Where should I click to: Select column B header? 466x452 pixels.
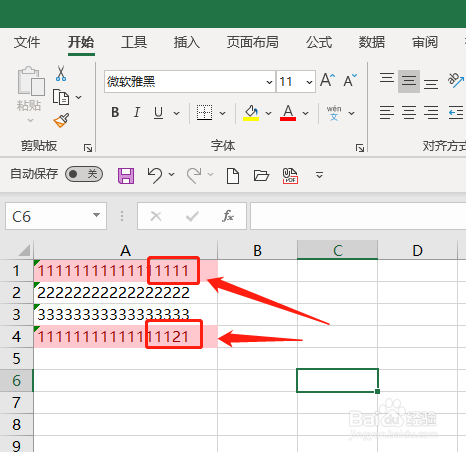pyautogui.click(x=257, y=250)
